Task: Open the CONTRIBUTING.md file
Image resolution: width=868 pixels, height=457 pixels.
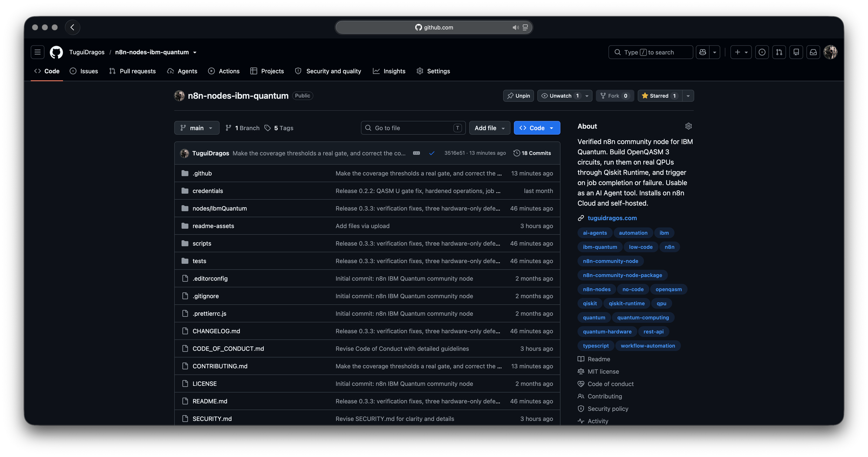Action: click(220, 366)
